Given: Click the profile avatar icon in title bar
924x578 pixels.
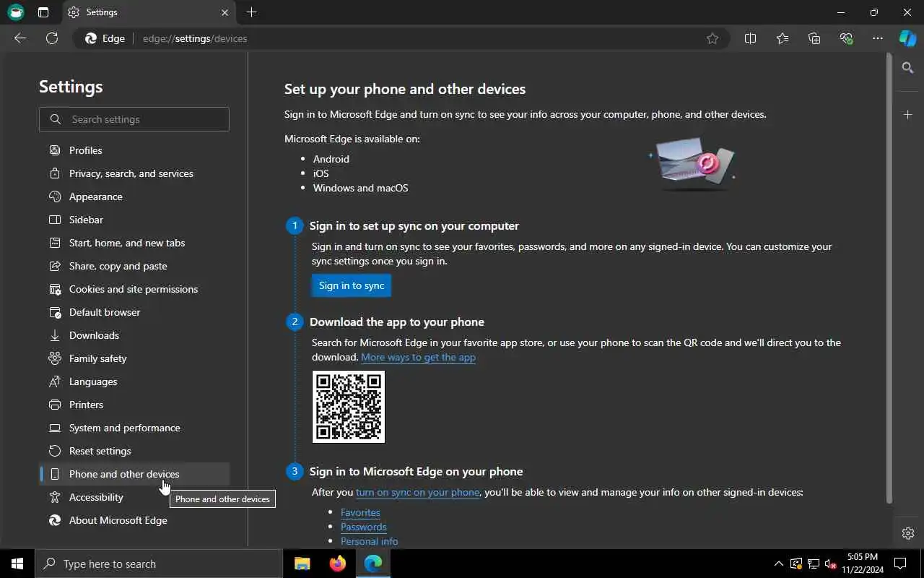Looking at the screenshot, I should click(x=16, y=12).
